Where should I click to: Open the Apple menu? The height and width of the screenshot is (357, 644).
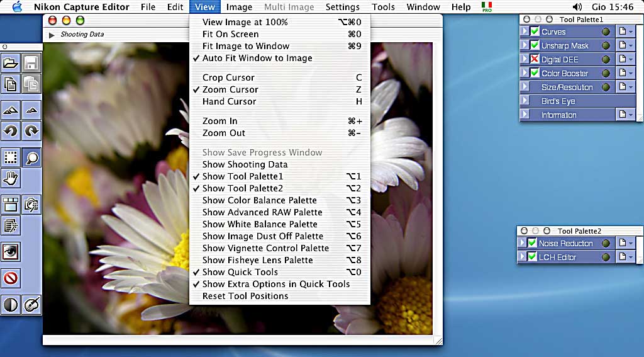(x=17, y=6)
